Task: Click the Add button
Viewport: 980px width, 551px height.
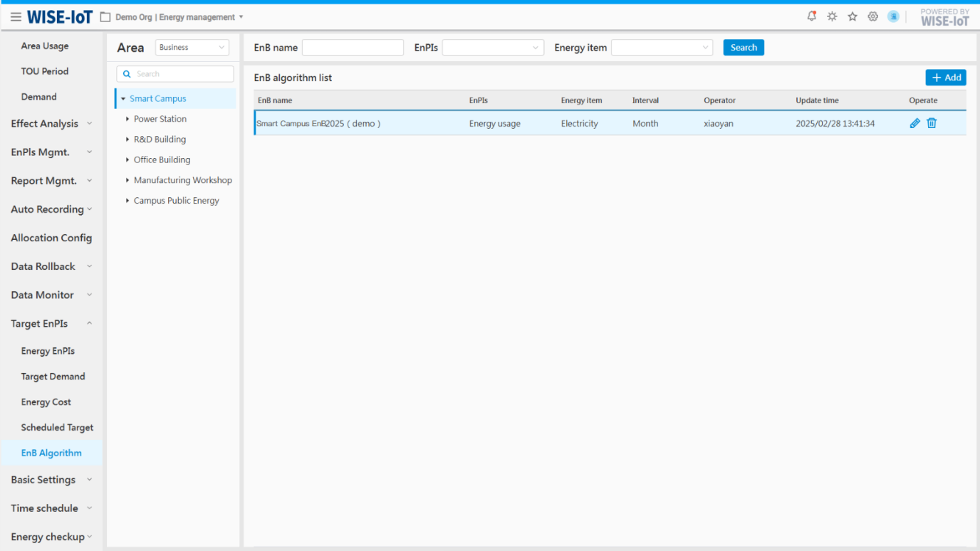Action: (946, 78)
